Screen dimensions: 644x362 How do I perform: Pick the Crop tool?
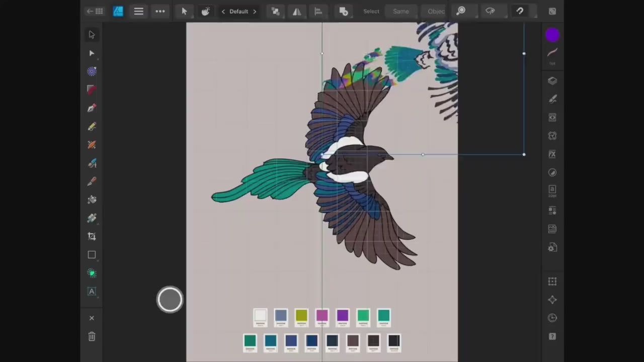click(x=92, y=236)
